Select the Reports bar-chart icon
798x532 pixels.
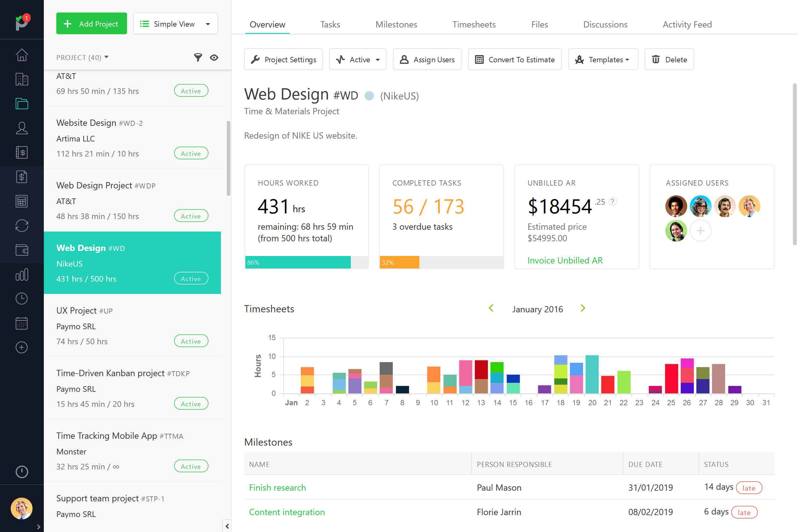pos(22,275)
